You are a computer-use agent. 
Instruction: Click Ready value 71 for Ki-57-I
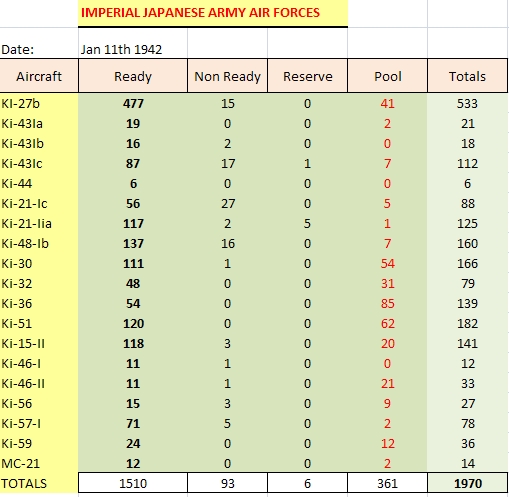133,424
